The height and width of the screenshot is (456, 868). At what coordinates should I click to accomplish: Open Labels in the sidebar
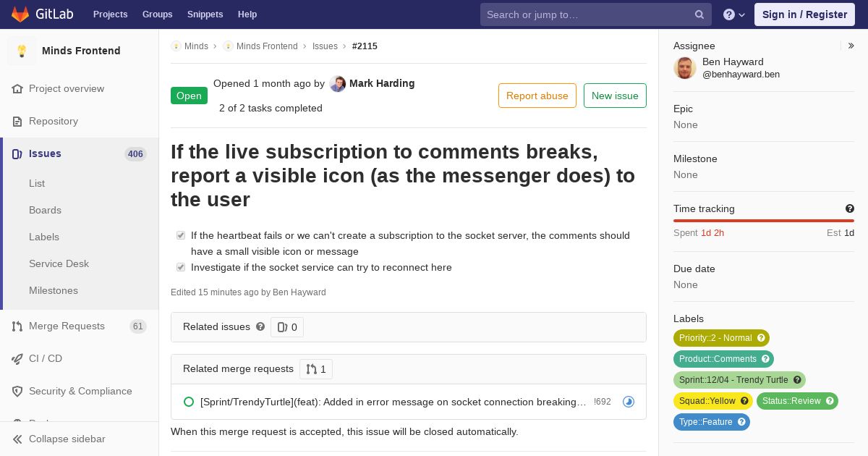(x=44, y=237)
